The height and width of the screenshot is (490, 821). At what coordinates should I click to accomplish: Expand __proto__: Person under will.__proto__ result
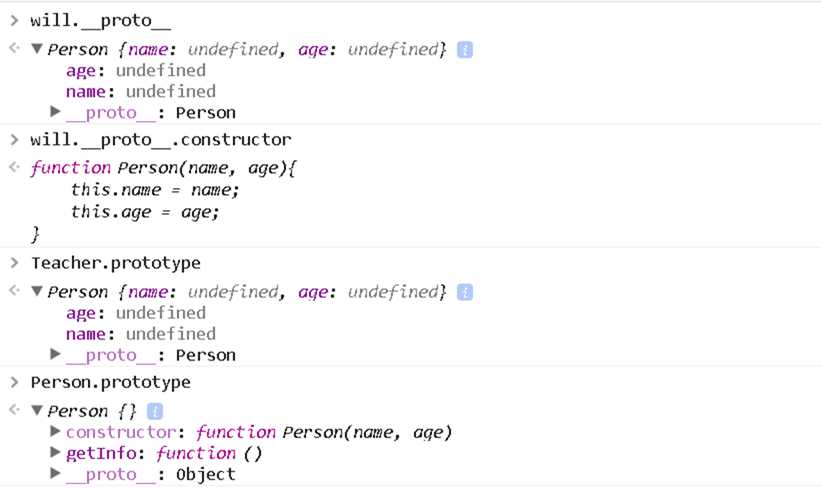pyautogui.click(x=56, y=112)
